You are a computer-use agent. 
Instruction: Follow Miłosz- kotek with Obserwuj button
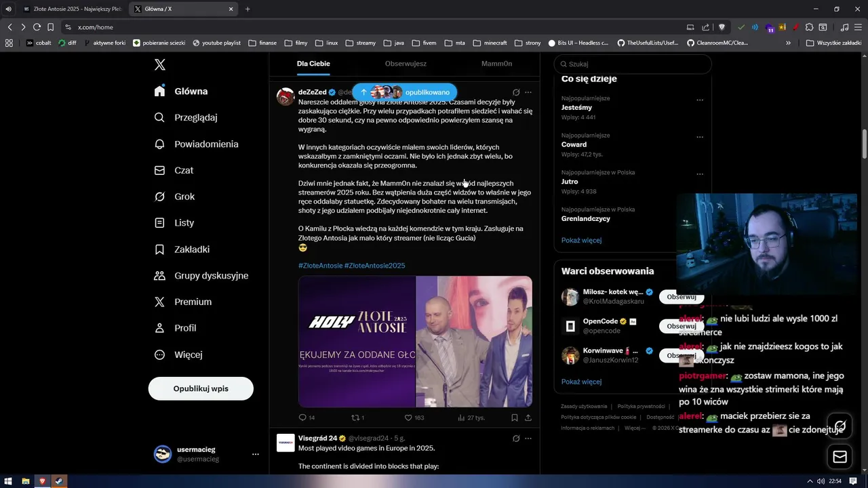coord(682,297)
